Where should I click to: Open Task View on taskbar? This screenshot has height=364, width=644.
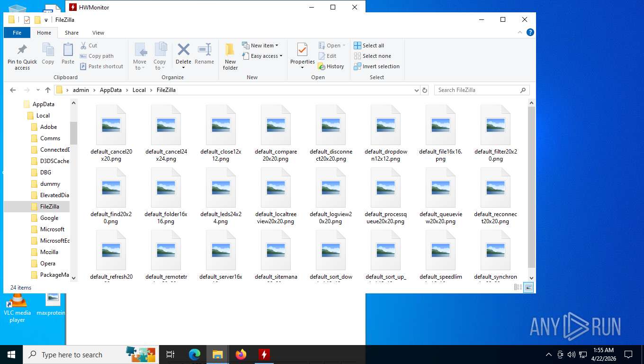point(170,355)
